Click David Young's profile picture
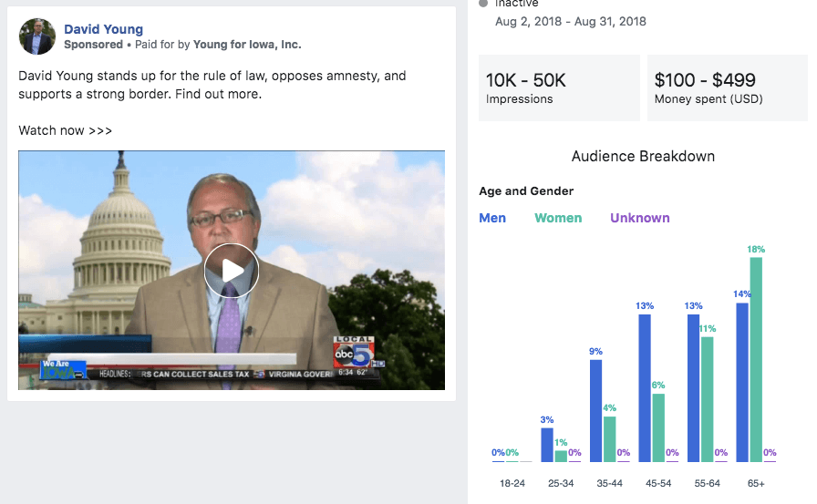 [37, 36]
